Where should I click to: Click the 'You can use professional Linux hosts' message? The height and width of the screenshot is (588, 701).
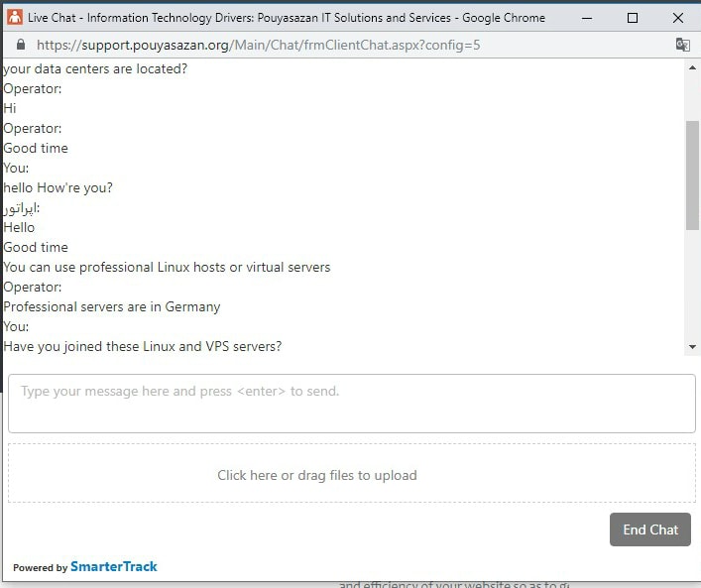coord(167,267)
